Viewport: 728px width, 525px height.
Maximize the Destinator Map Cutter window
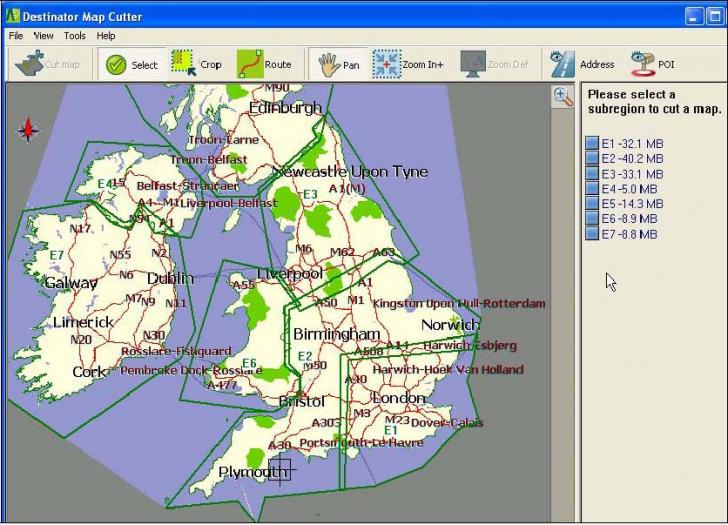point(715,17)
